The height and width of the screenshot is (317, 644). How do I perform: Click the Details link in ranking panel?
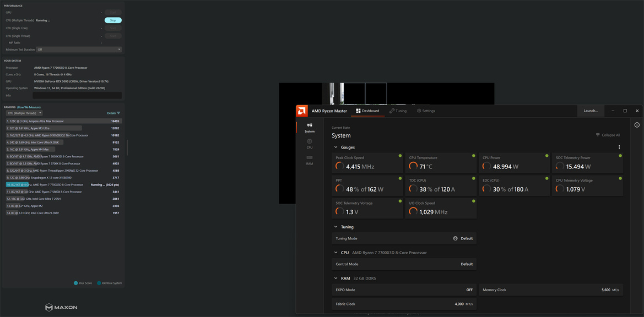coord(111,113)
